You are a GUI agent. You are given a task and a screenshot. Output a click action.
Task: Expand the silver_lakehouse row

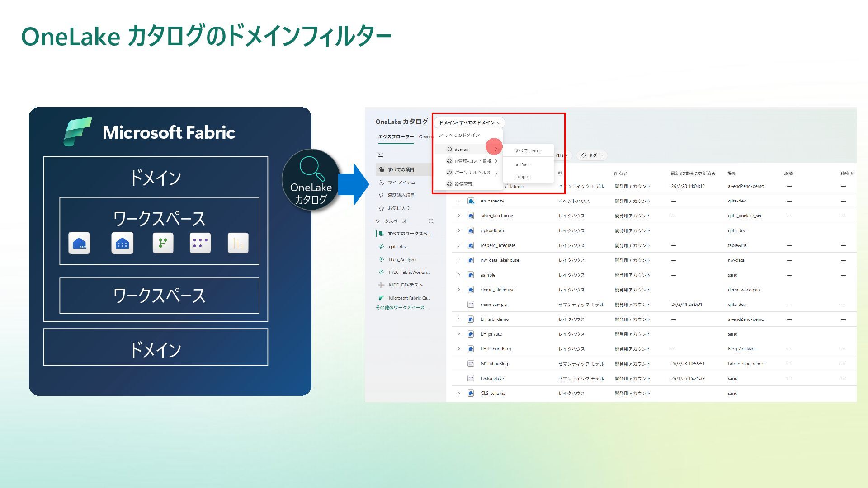(458, 216)
